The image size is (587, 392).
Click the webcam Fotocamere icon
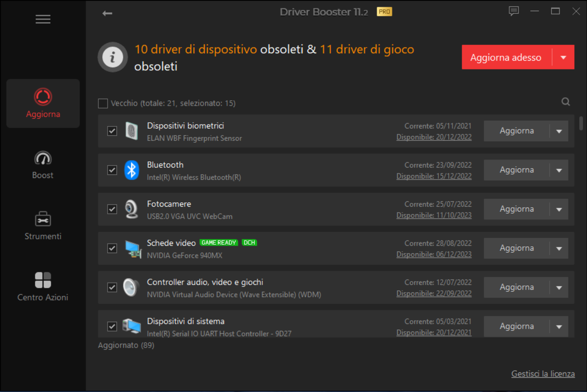tap(131, 209)
